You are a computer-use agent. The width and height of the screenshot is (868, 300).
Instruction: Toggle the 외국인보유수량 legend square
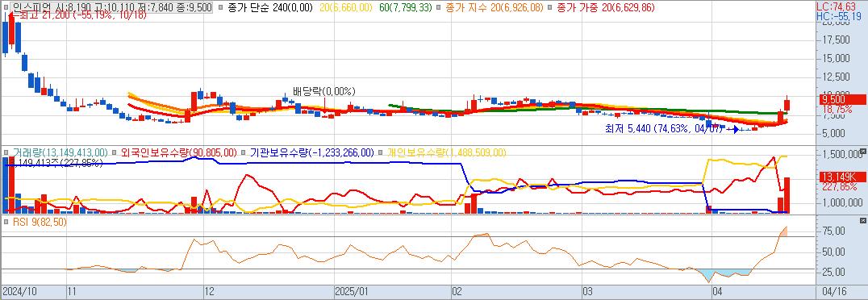[x=115, y=152]
